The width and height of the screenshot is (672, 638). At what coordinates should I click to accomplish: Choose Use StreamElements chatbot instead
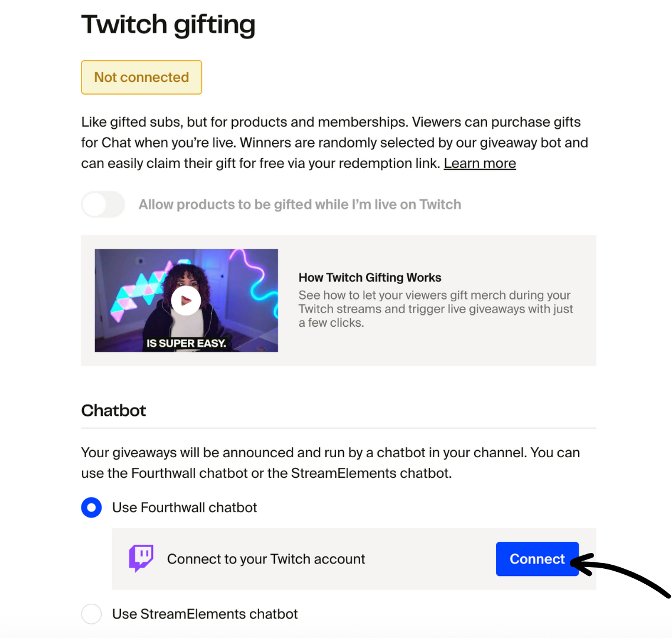coord(92,614)
